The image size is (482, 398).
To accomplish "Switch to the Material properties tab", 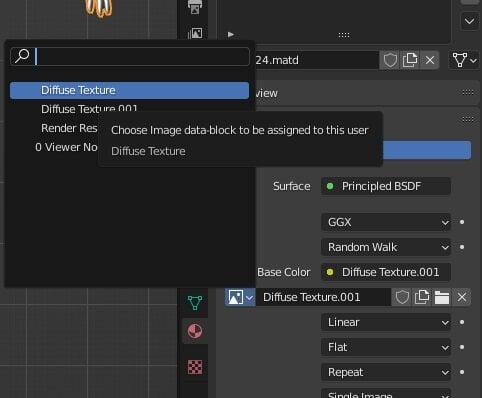I will (x=195, y=331).
